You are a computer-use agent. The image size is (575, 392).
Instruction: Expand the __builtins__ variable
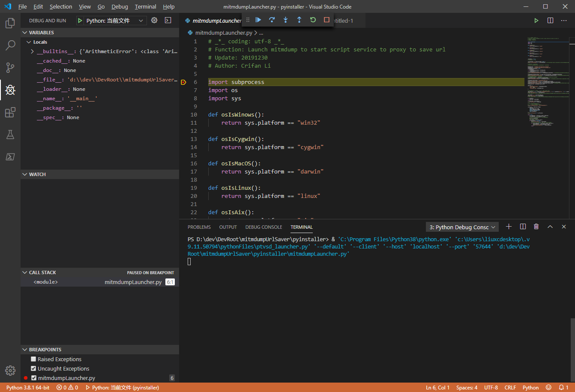[x=33, y=51]
